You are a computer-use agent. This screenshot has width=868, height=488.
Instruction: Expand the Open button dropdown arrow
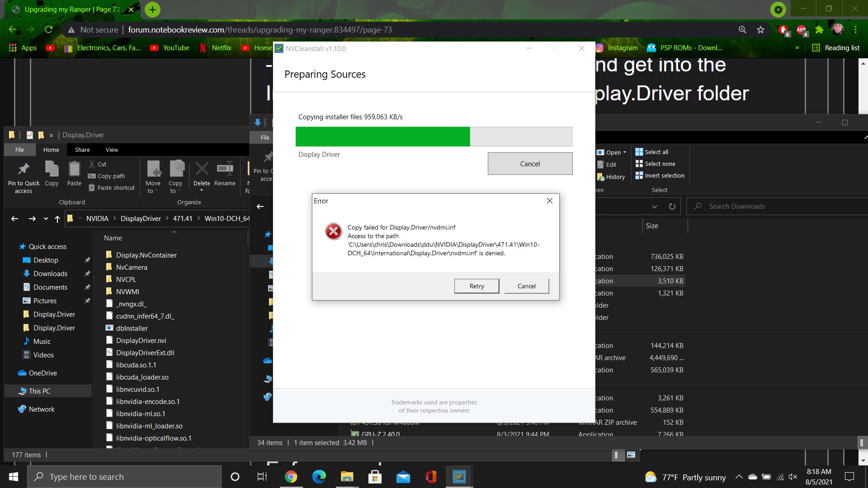[625, 152]
